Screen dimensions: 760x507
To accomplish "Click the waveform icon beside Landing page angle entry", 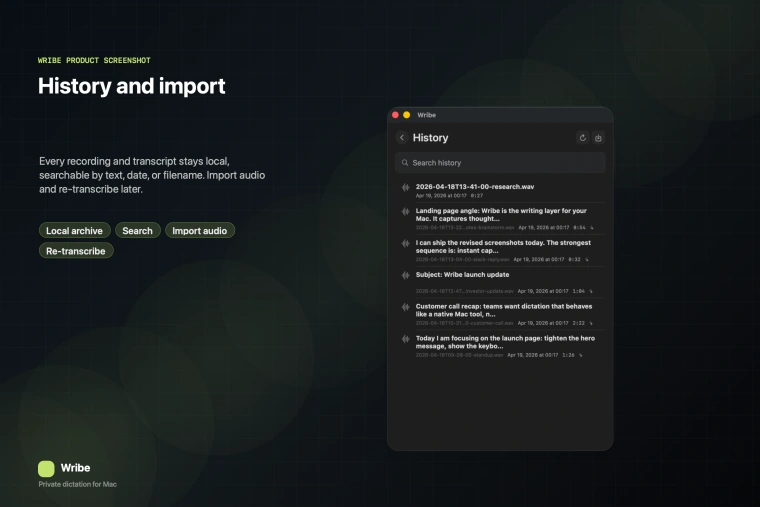I will (x=405, y=212).
